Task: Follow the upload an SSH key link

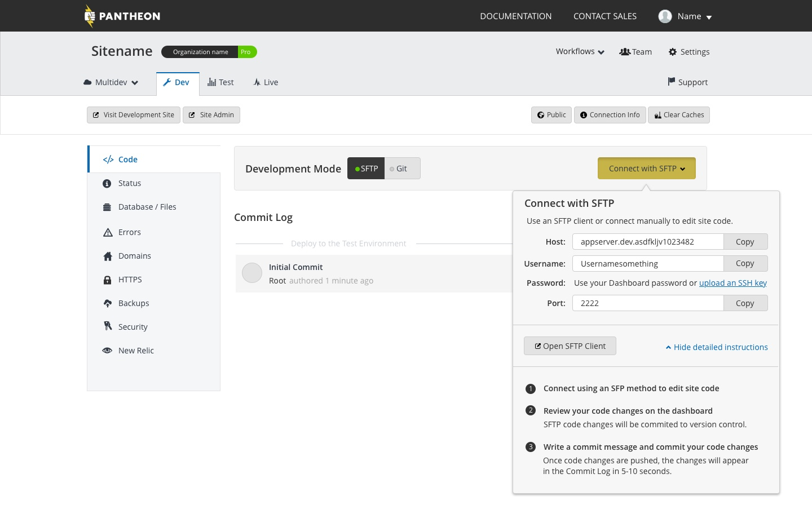Action: pos(733,283)
